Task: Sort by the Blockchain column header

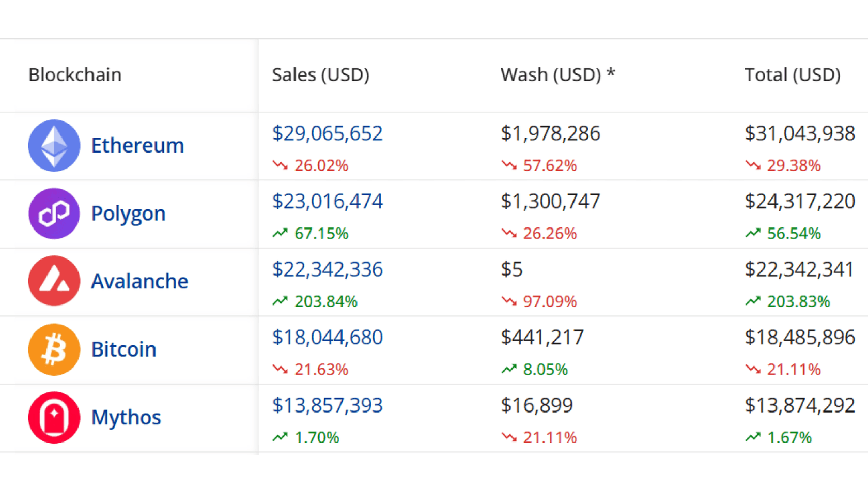Action: click(75, 75)
